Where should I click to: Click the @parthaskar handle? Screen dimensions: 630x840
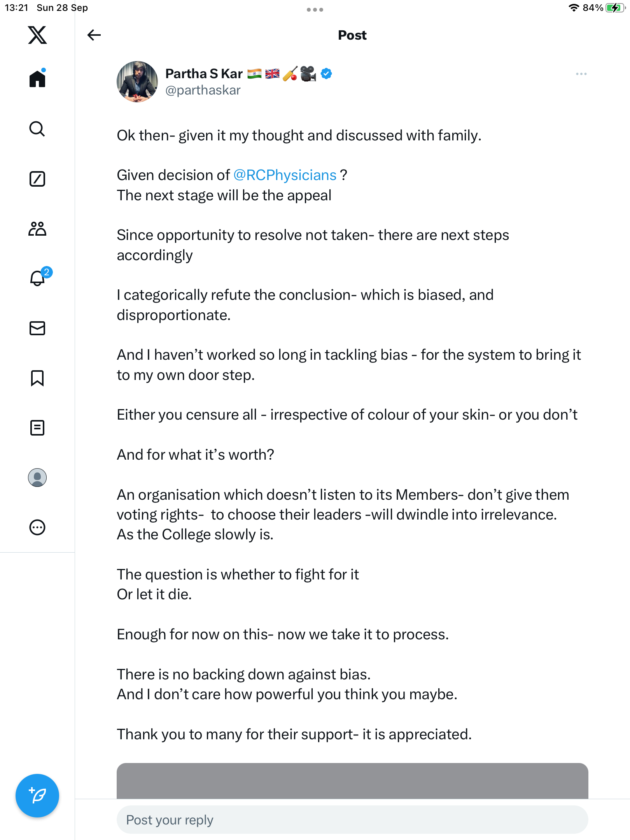[x=203, y=90]
